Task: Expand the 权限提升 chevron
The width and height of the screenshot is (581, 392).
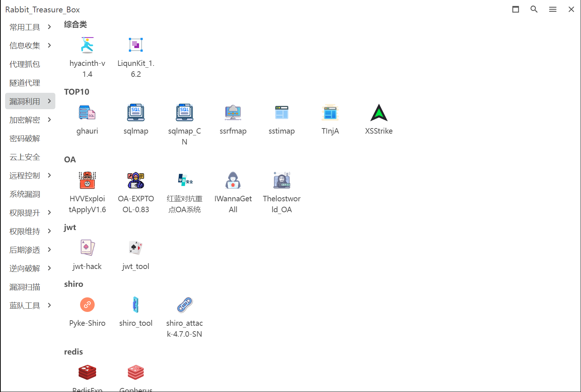Action: tap(50, 213)
